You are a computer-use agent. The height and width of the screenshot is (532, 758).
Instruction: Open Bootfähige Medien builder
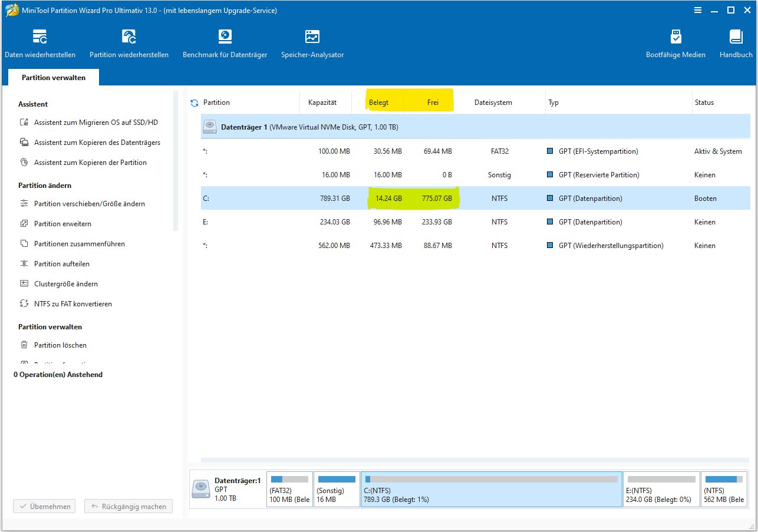pos(675,44)
